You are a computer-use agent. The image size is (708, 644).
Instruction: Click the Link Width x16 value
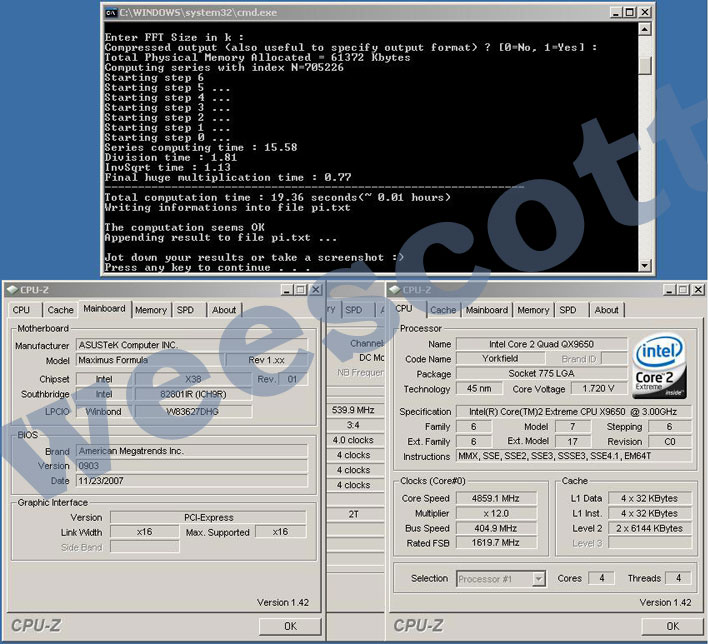[144, 532]
